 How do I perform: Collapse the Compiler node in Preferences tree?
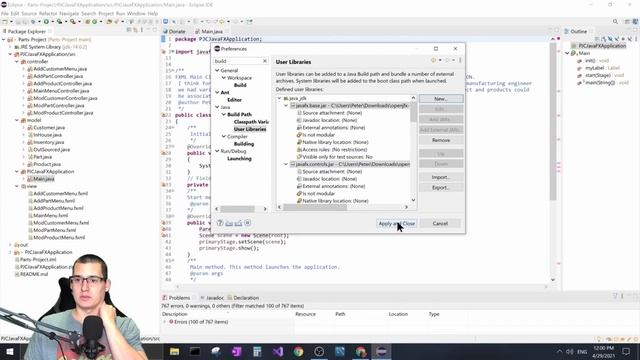click(224, 136)
